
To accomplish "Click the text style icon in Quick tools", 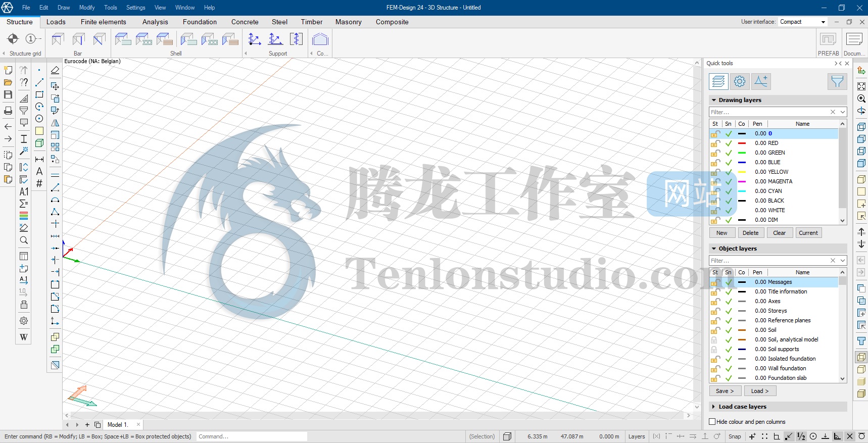I will coord(761,81).
